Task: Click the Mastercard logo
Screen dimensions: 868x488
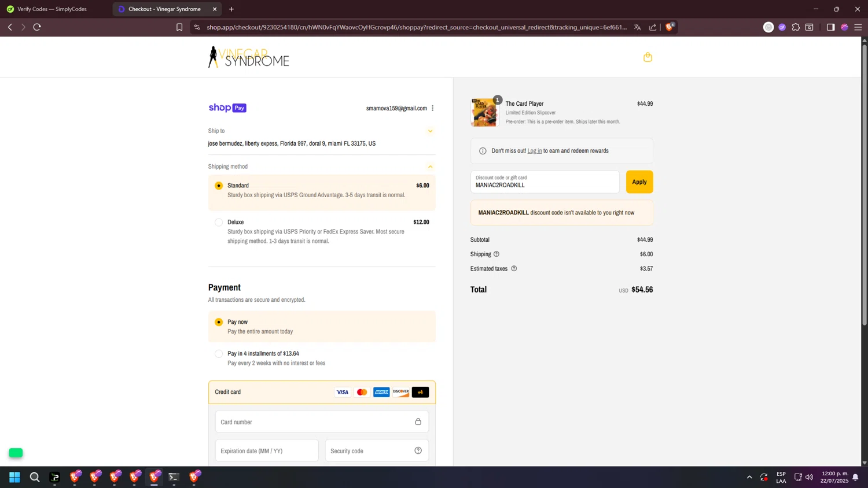Action: pos(362,392)
